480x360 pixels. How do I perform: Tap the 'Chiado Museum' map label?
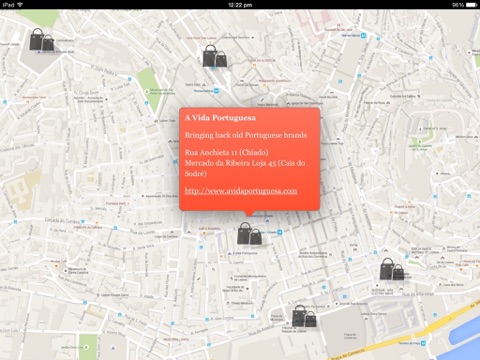coord(242,303)
